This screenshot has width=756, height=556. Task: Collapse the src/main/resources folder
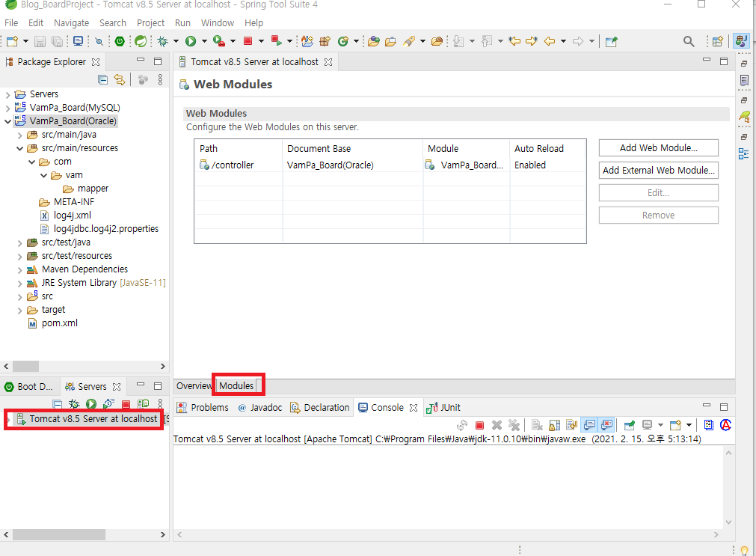click(x=19, y=148)
